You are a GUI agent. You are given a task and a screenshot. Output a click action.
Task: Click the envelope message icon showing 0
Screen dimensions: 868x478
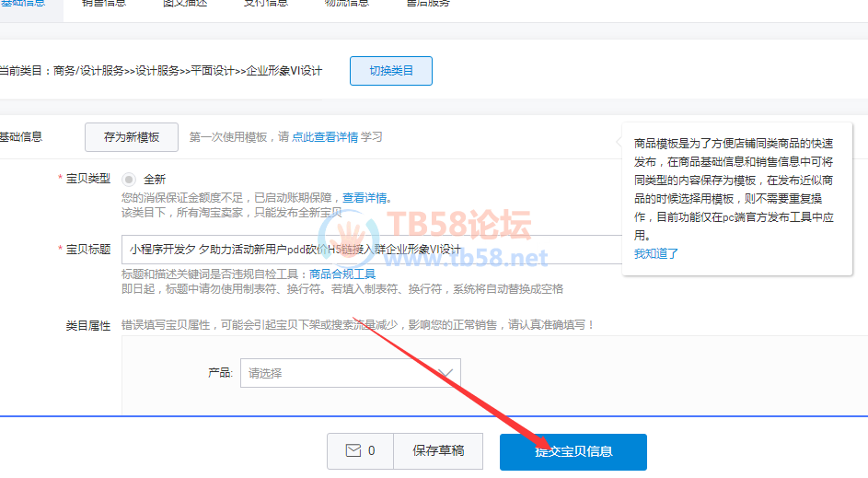[360, 451]
